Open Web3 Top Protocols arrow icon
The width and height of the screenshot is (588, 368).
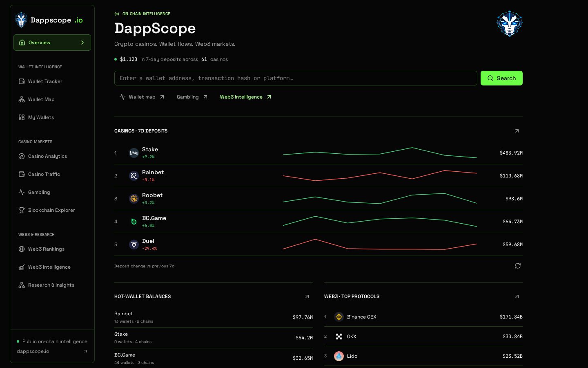pos(517,296)
